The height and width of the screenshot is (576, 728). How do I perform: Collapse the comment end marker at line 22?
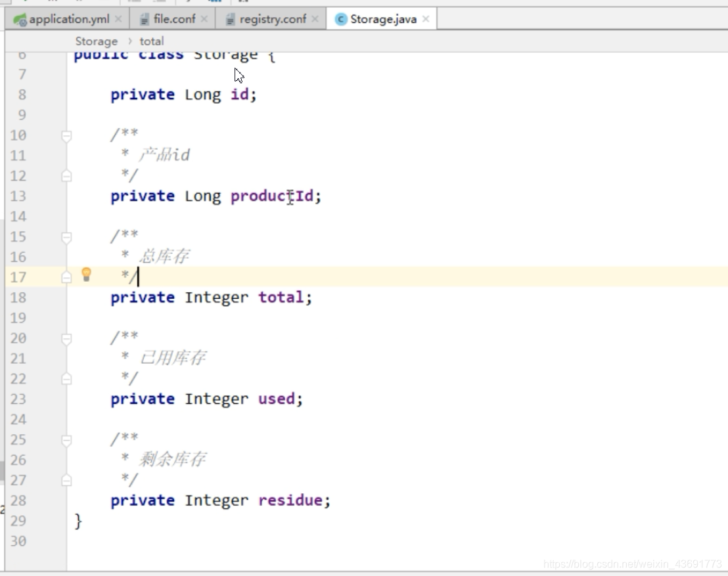(x=66, y=379)
